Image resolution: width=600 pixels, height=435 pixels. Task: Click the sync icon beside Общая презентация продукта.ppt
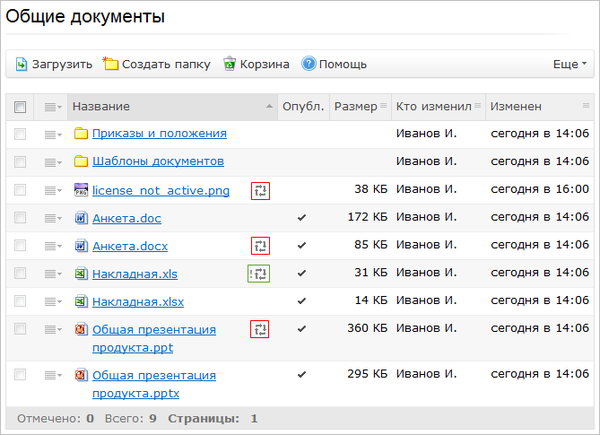coord(260,328)
